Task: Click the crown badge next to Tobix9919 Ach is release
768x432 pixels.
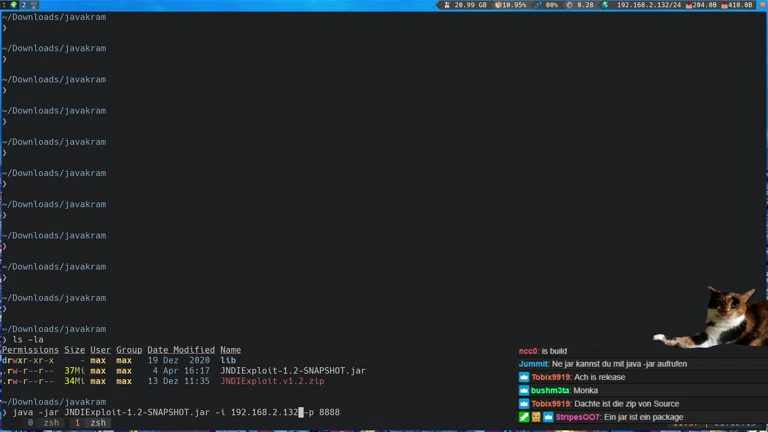Action: [524, 377]
